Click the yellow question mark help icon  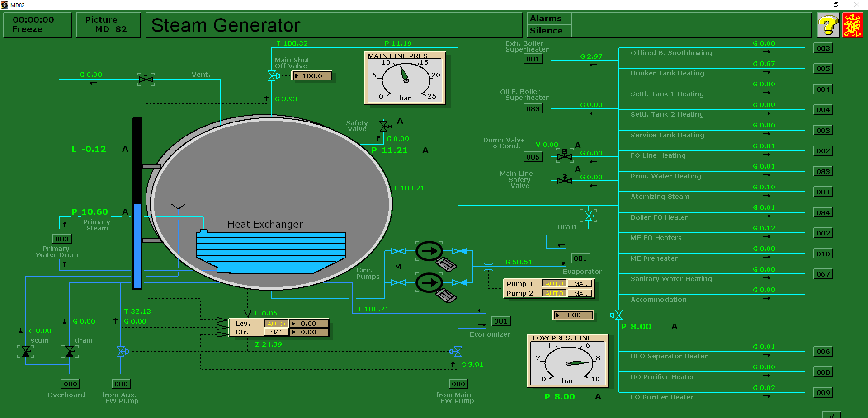828,25
